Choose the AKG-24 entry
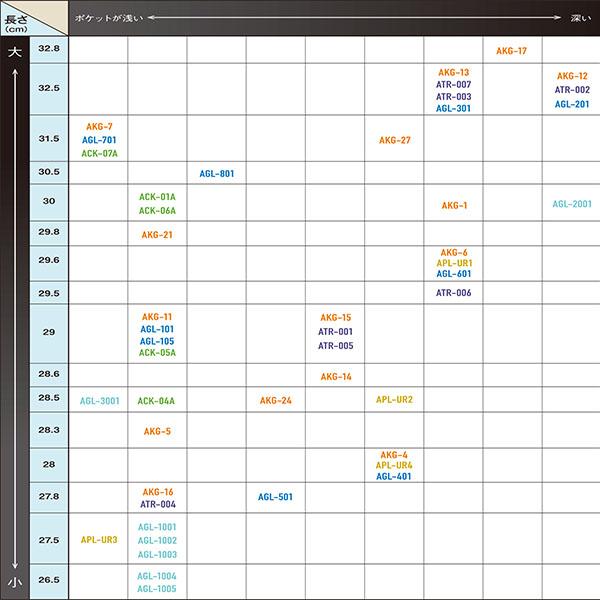 (275, 401)
